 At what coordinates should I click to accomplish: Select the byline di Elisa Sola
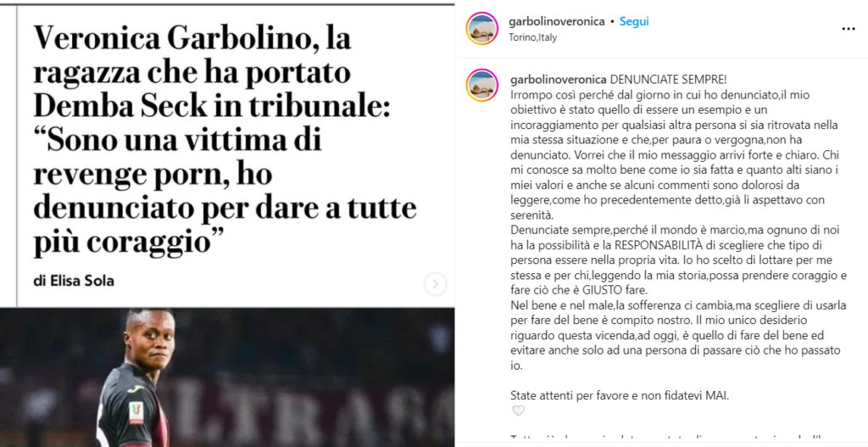[x=74, y=281]
